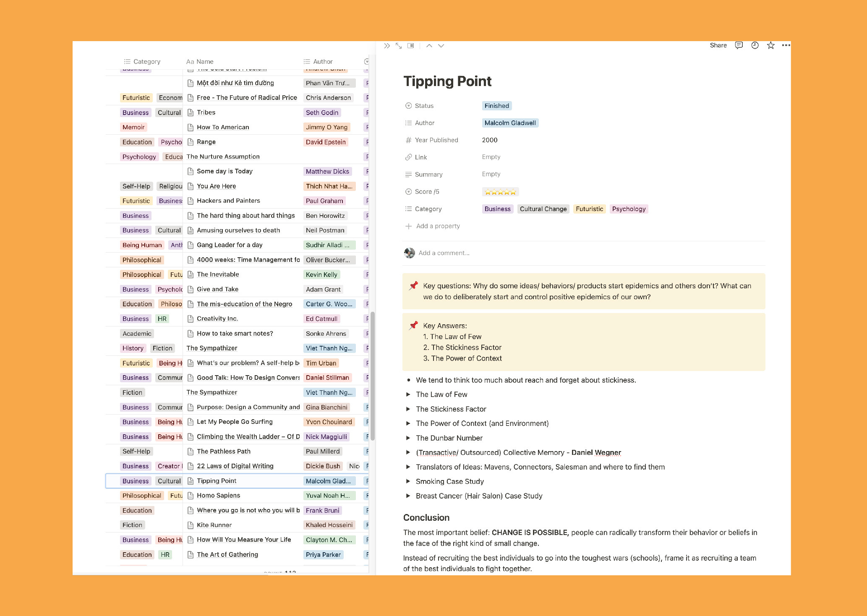Open page icon for Tribes row
Viewport: 867px width, 616px height.
190,112
